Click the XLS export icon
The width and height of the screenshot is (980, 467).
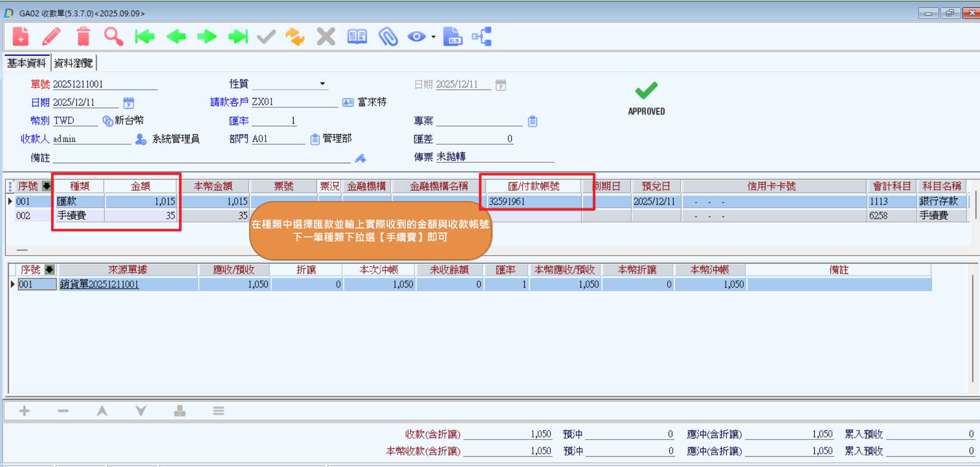(x=452, y=37)
